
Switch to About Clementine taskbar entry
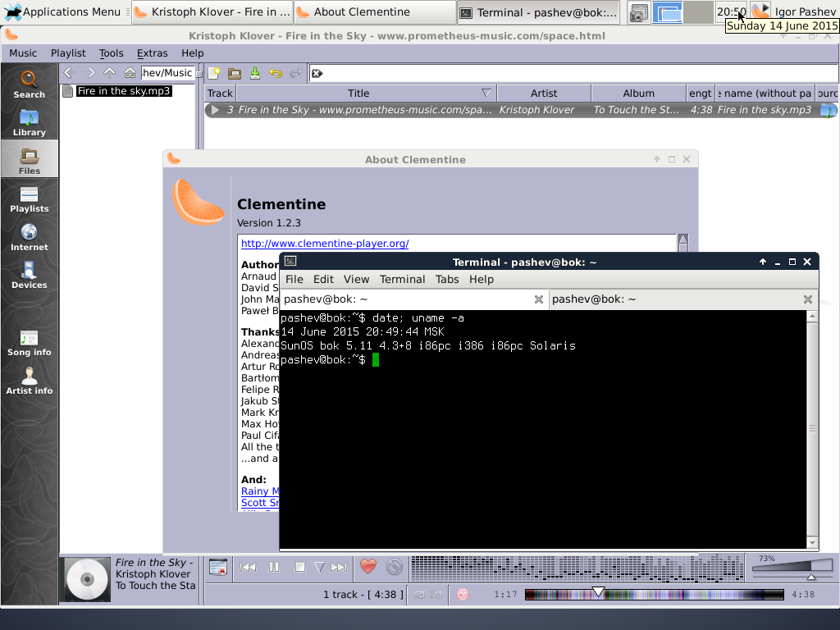click(x=374, y=11)
